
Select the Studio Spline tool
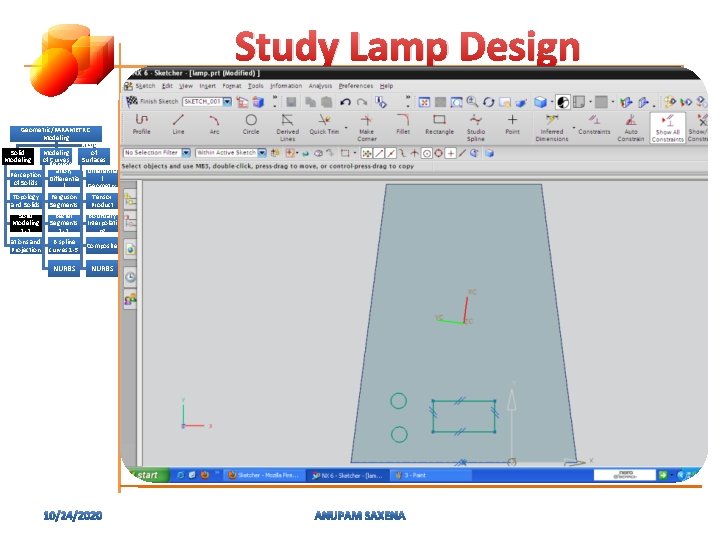(x=476, y=127)
